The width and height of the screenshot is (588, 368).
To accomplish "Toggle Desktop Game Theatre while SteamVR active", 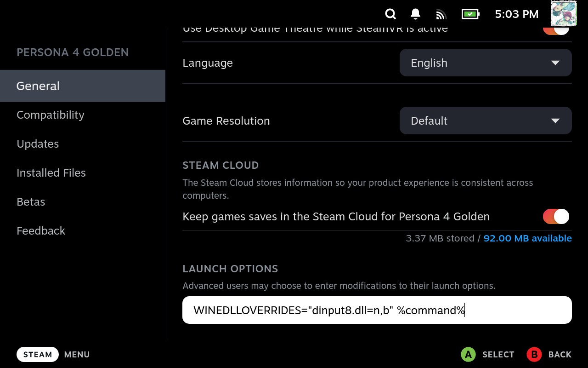I will 556,29.
